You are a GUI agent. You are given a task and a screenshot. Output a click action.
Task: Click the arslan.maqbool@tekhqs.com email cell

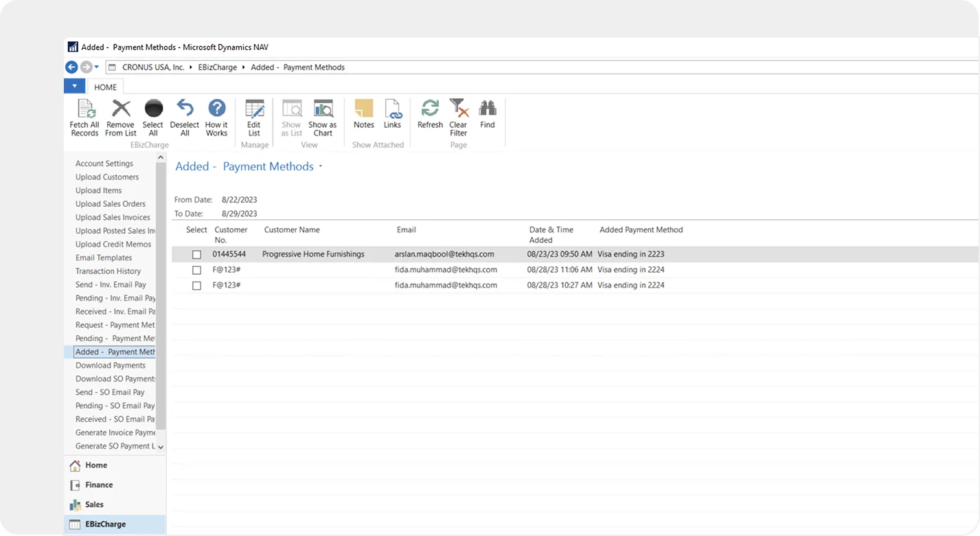444,254
